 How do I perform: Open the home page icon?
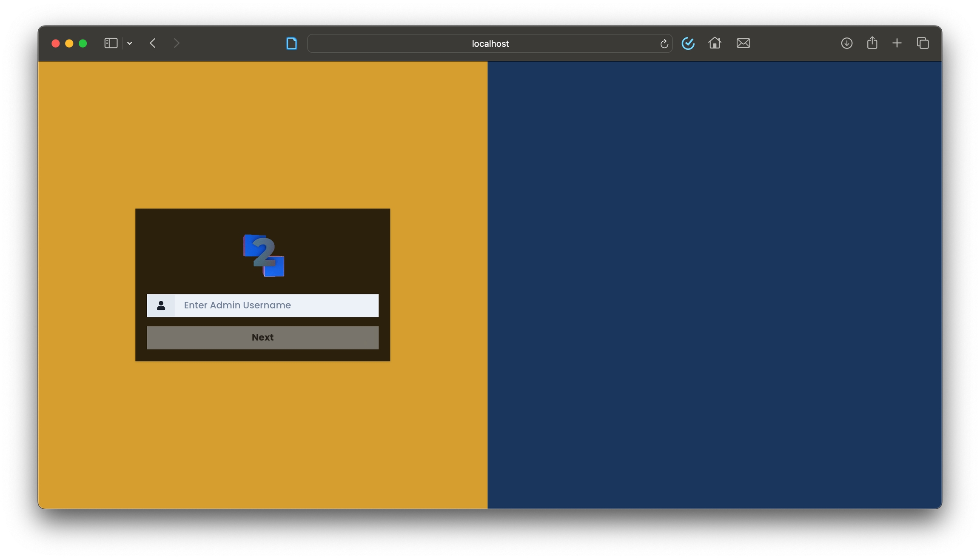(x=715, y=43)
